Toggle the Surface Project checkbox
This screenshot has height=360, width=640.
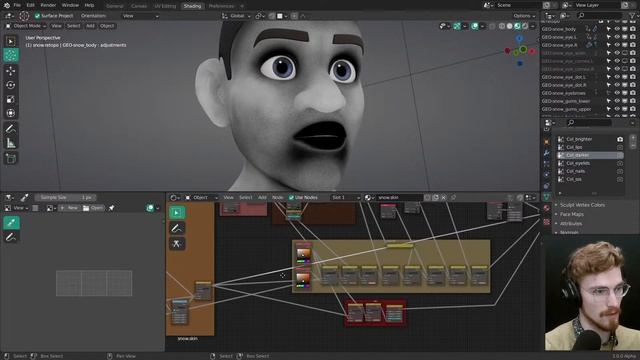38,16
